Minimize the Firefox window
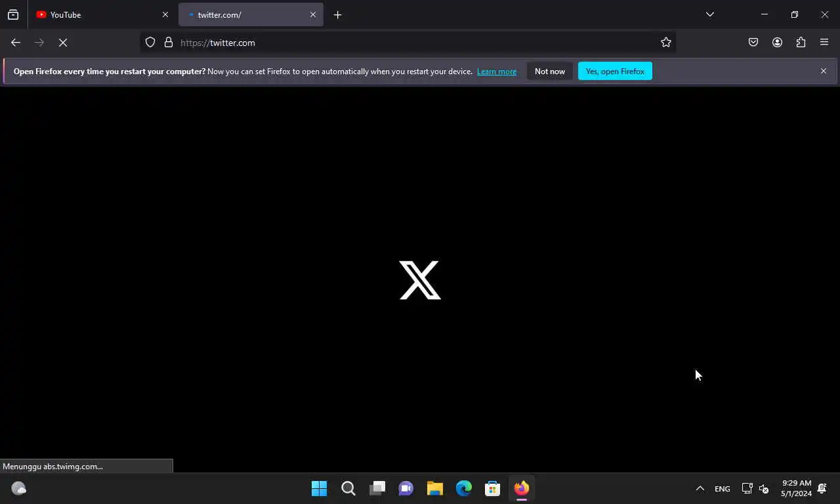The height and width of the screenshot is (504, 840). (765, 14)
